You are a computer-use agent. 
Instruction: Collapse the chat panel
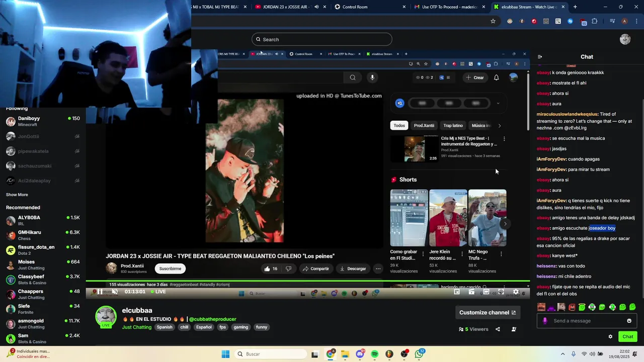(x=540, y=57)
